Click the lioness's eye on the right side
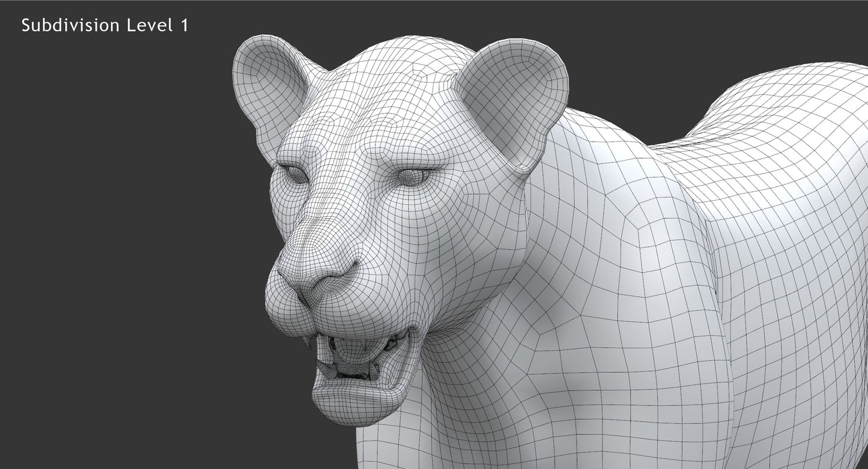The width and height of the screenshot is (868, 469). click(x=412, y=177)
